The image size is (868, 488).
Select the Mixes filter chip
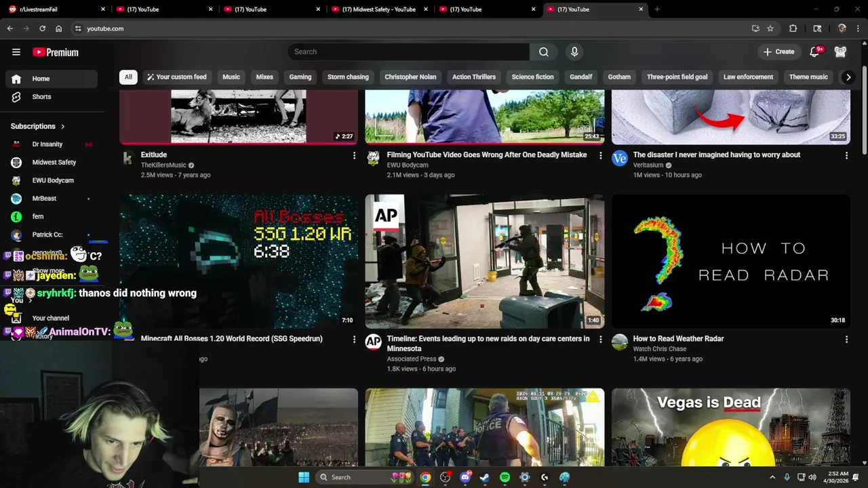(x=264, y=77)
